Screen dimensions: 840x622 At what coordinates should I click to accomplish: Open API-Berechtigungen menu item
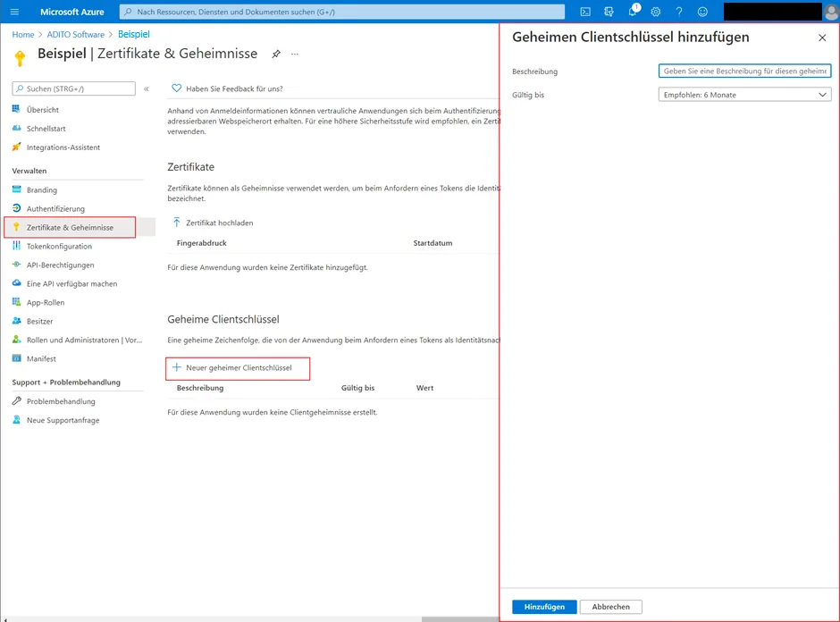60,265
